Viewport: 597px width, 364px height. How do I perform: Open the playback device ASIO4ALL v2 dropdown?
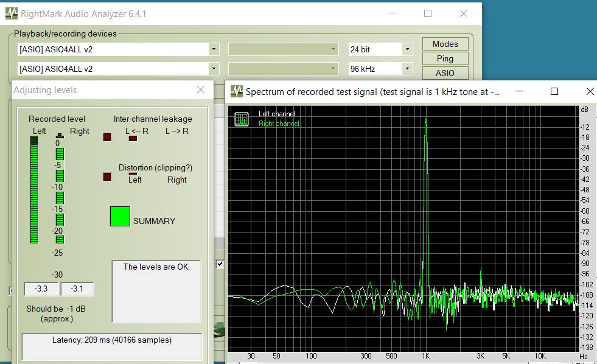pos(214,49)
